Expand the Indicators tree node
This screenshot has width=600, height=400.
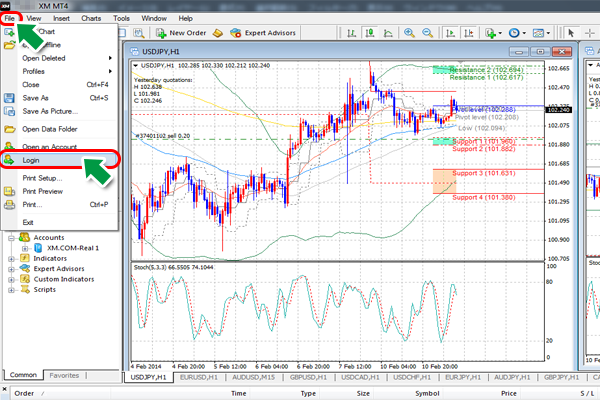11,259
